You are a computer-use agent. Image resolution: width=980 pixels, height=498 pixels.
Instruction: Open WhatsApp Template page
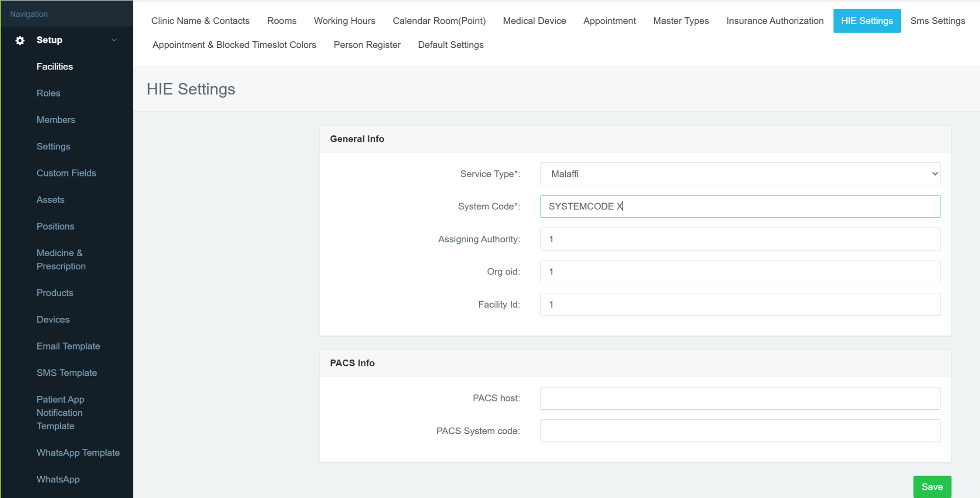tap(78, 453)
